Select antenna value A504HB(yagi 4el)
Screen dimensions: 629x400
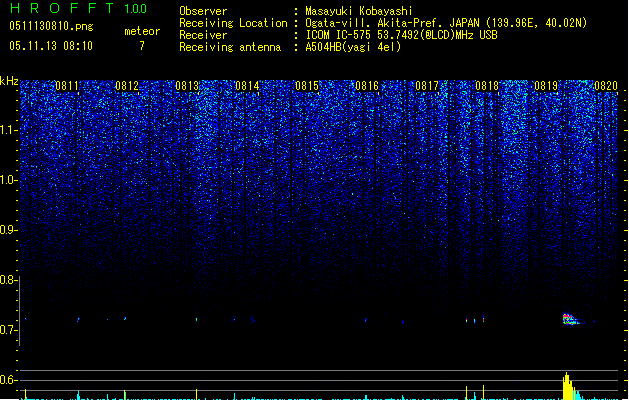click(353, 47)
